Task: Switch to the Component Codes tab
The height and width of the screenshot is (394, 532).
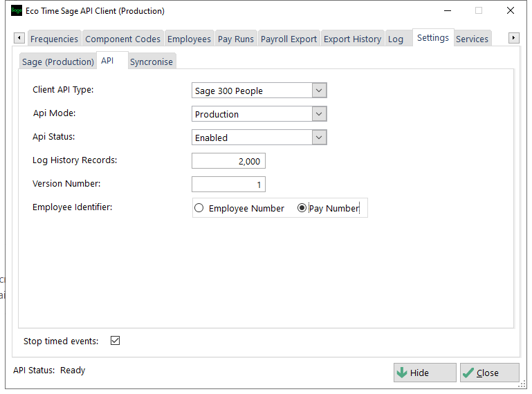Action: tap(123, 39)
